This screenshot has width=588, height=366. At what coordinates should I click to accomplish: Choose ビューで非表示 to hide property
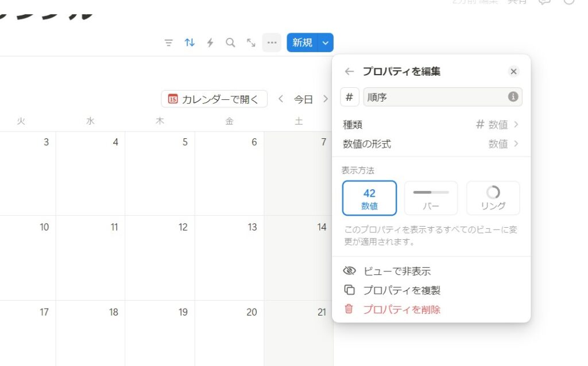396,271
